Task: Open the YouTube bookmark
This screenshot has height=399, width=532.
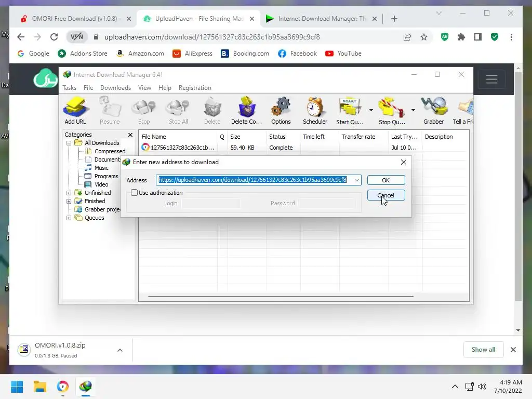Action: pyautogui.click(x=343, y=54)
